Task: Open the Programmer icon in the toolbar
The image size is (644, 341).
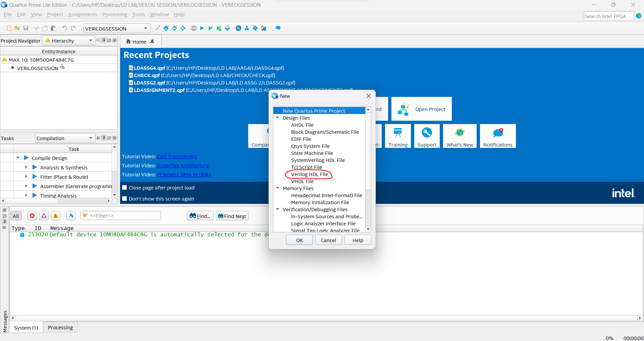Action: point(255,28)
